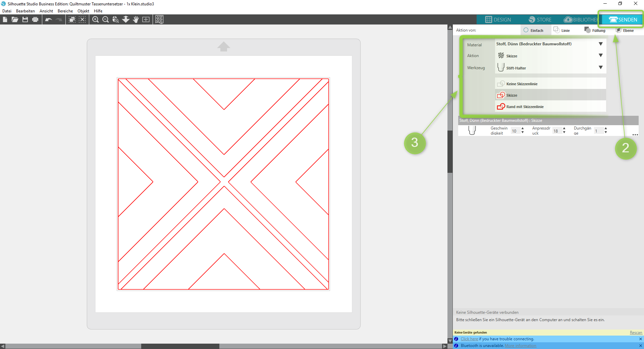Select the Einfach action mode
Screen dimensions: 644x349
pyautogui.click(x=533, y=30)
